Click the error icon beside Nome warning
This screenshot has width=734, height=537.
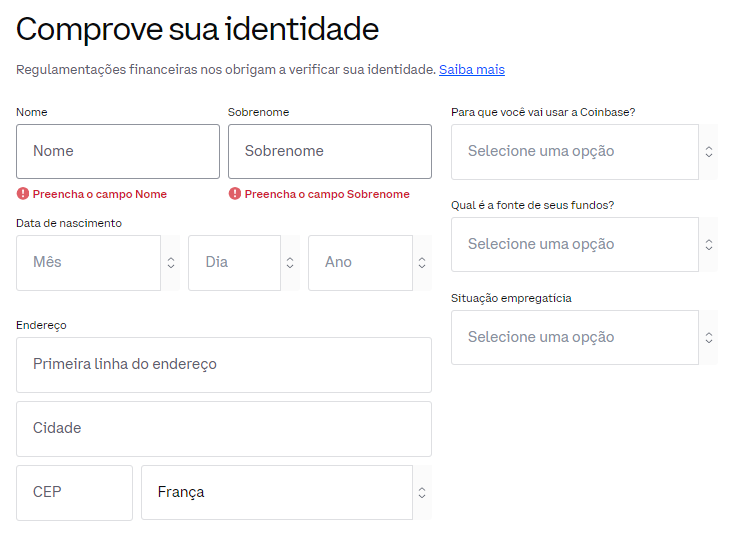coord(22,194)
